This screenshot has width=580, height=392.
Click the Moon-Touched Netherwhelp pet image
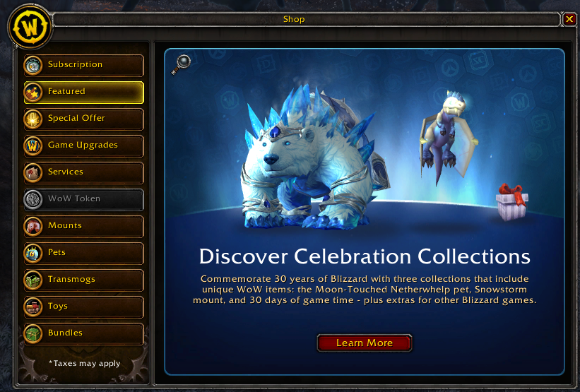click(448, 137)
